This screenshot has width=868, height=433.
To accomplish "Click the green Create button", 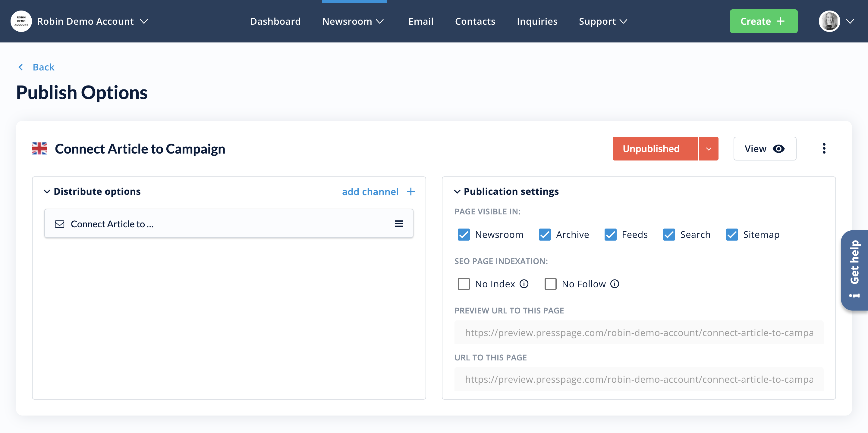I will (763, 21).
